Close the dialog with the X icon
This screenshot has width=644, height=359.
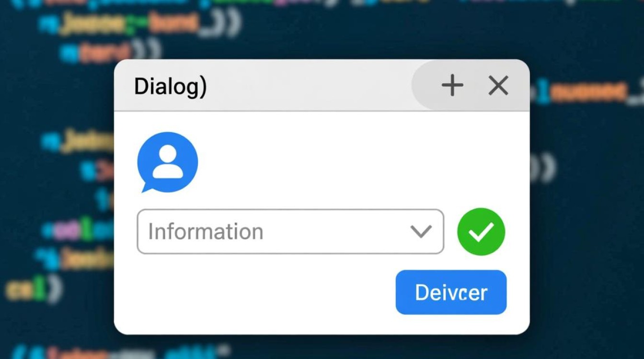pos(498,86)
